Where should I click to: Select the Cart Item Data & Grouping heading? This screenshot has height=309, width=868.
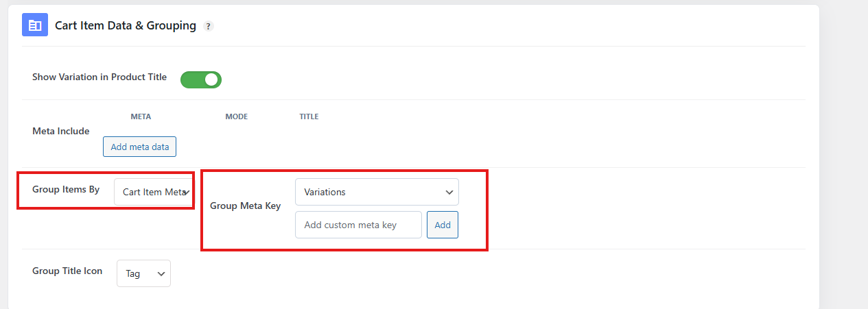click(126, 25)
